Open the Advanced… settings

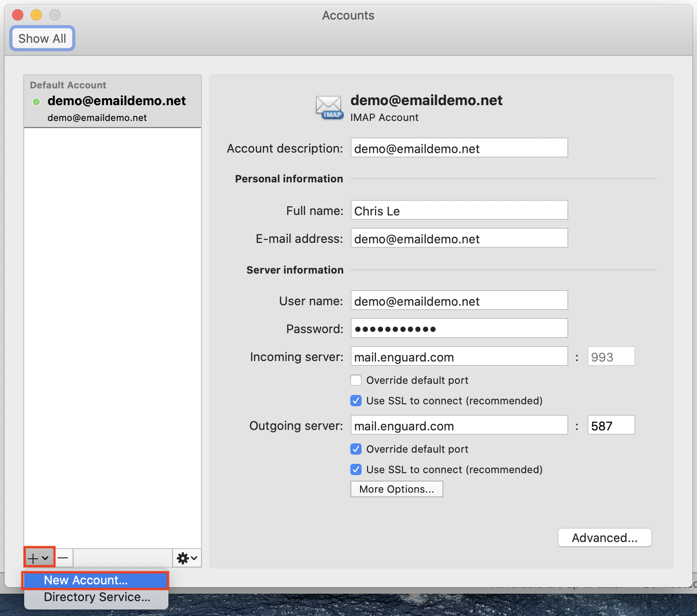pyautogui.click(x=604, y=538)
